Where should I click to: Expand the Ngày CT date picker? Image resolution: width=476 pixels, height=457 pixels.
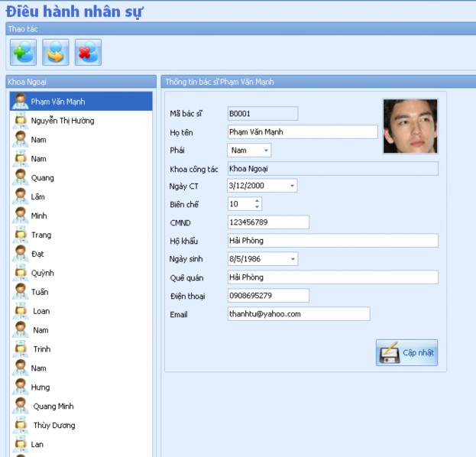[292, 186]
